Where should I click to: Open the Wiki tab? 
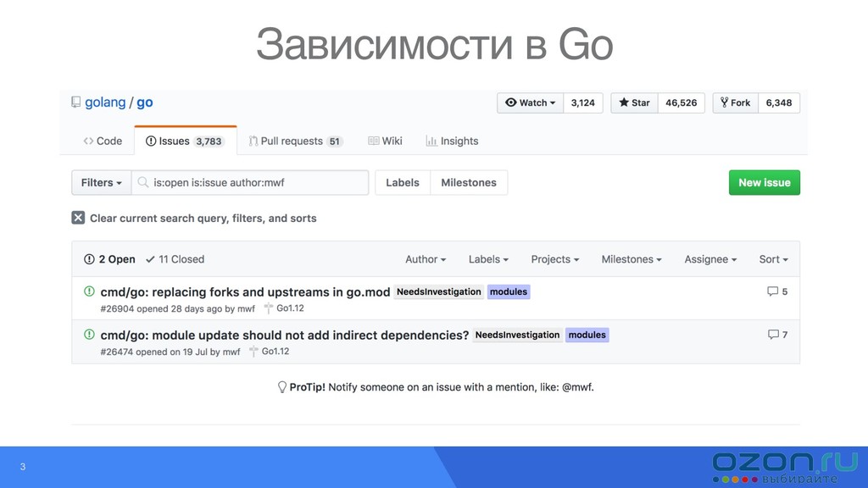tap(386, 141)
